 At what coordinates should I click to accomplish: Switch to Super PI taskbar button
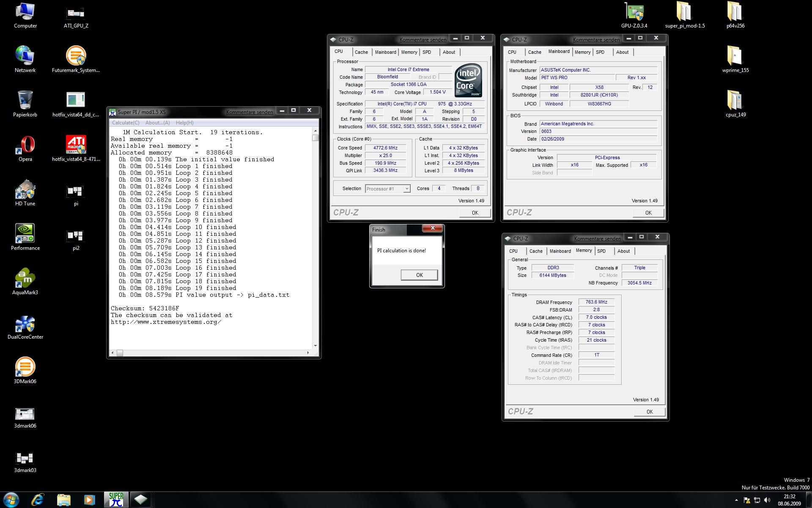click(116, 500)
